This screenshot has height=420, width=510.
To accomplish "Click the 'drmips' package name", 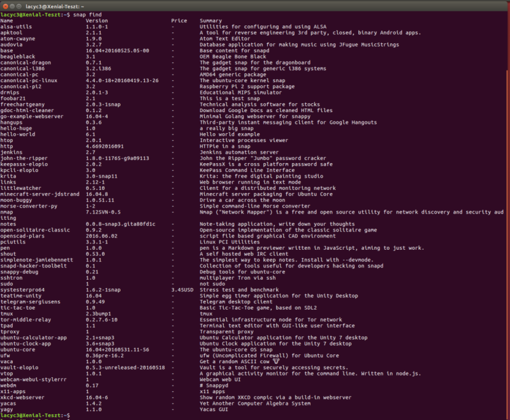I will (x=10, y=92).
